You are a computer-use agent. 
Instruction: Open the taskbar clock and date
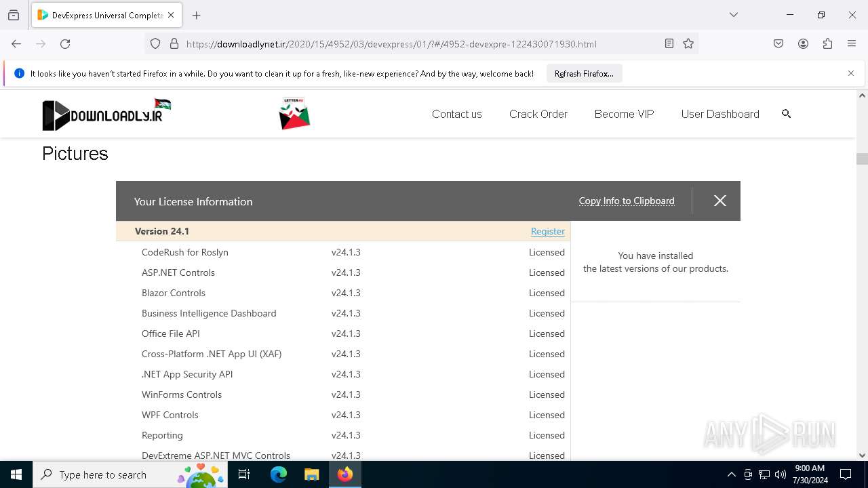810,474
